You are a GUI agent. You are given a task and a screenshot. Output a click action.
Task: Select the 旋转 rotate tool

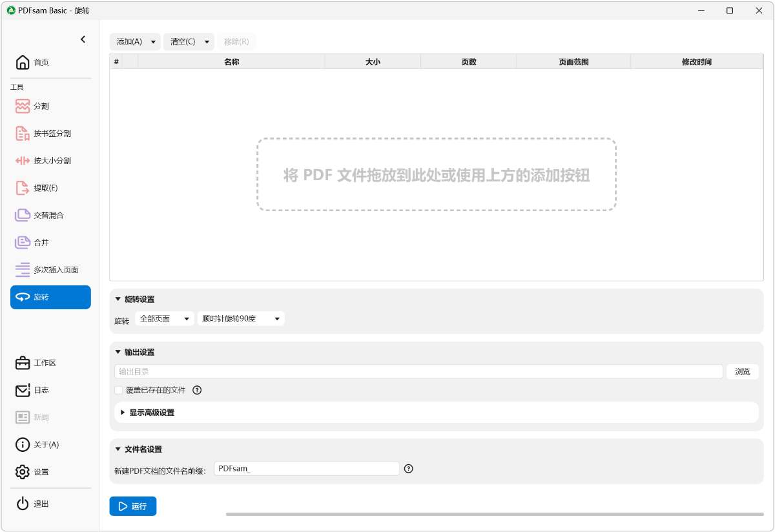pos(50,297)
